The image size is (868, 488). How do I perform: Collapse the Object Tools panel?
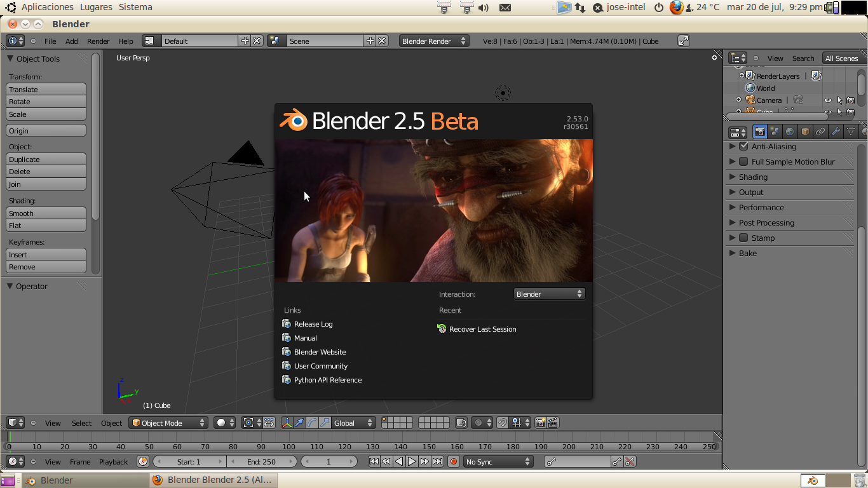pyautogui.click(x=10, y=58)
